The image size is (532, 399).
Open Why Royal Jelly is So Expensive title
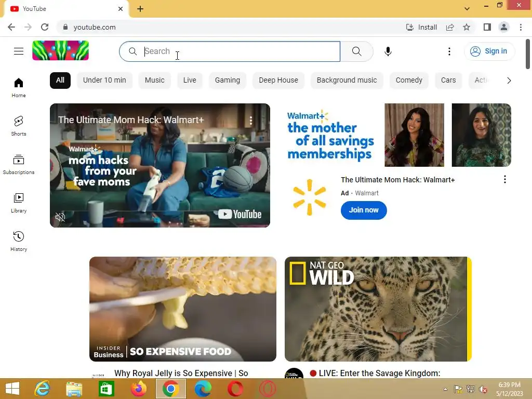tap(181, 373)
